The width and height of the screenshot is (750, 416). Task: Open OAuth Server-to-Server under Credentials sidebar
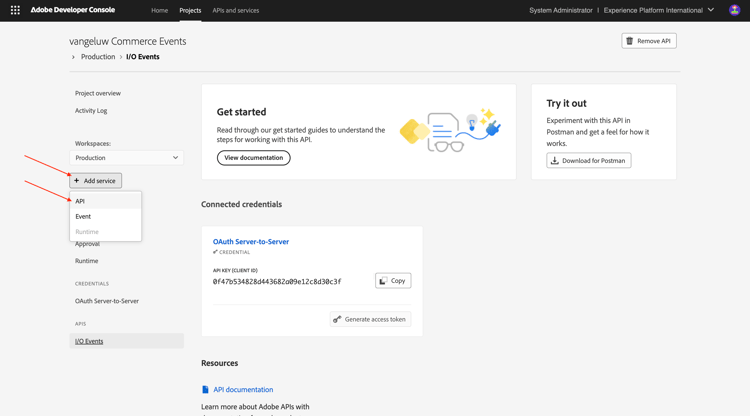click(107, 301)
